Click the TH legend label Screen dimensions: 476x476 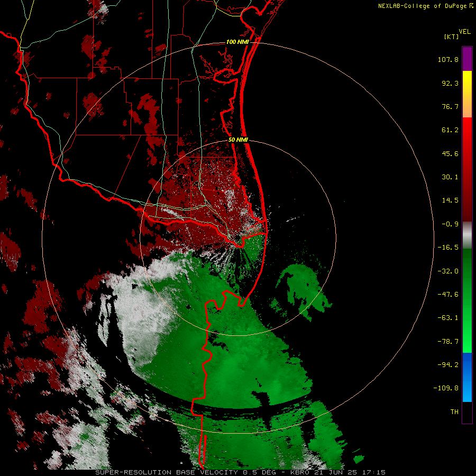point(454,411)
